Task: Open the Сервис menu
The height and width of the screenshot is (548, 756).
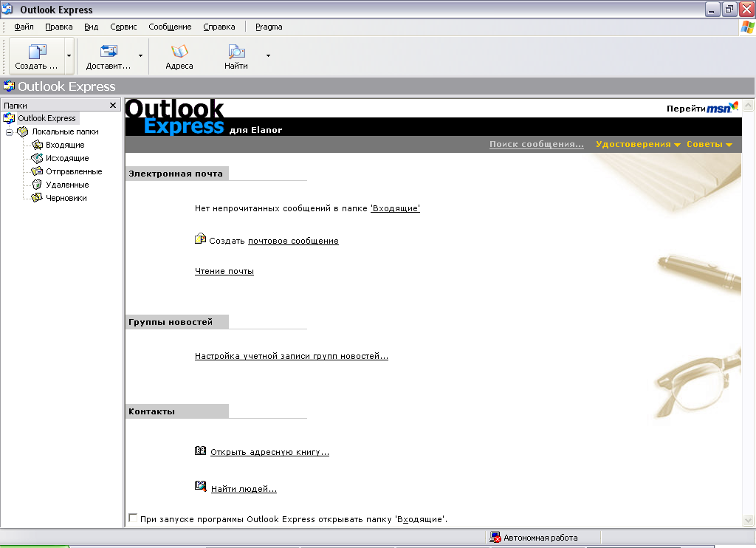Action: 123,27
